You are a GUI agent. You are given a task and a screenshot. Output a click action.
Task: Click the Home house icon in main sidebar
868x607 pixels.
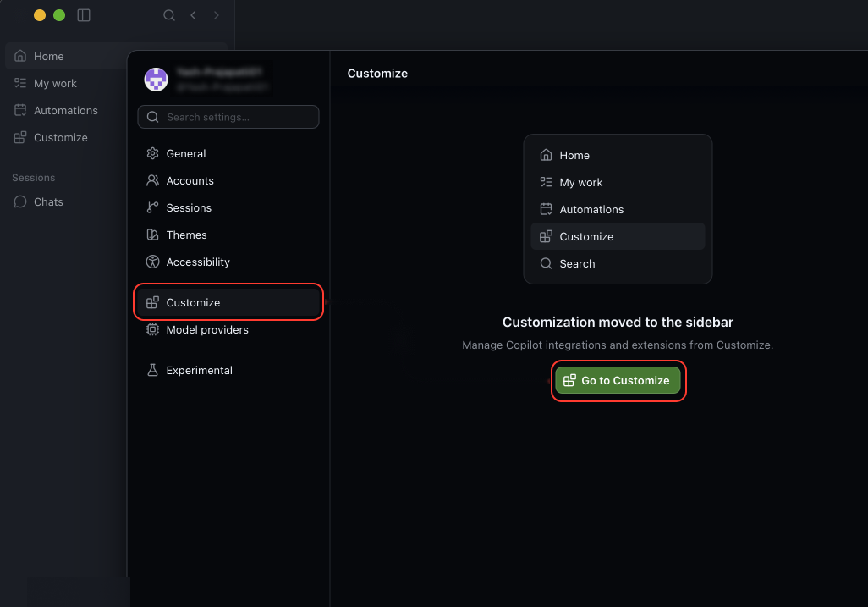click(20, 56)
